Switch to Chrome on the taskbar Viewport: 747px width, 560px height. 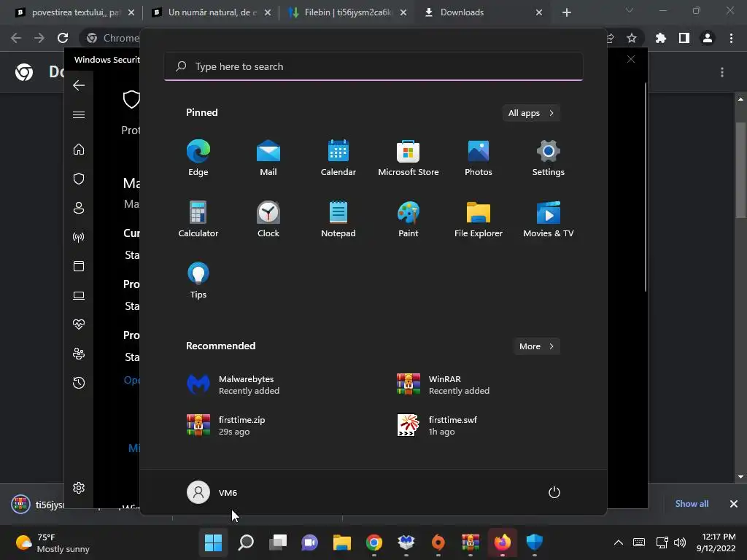(374, 542)
